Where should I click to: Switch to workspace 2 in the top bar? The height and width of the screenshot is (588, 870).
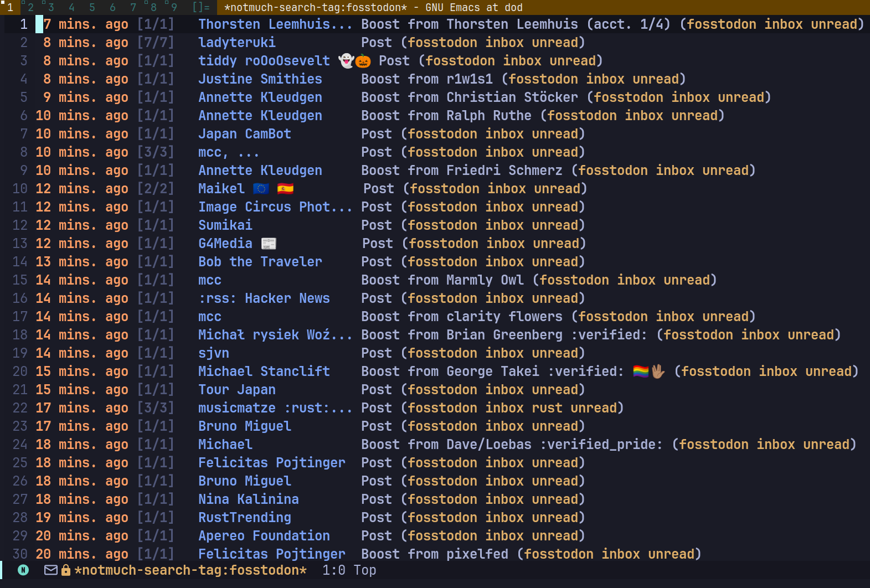[x=30, y=7]
